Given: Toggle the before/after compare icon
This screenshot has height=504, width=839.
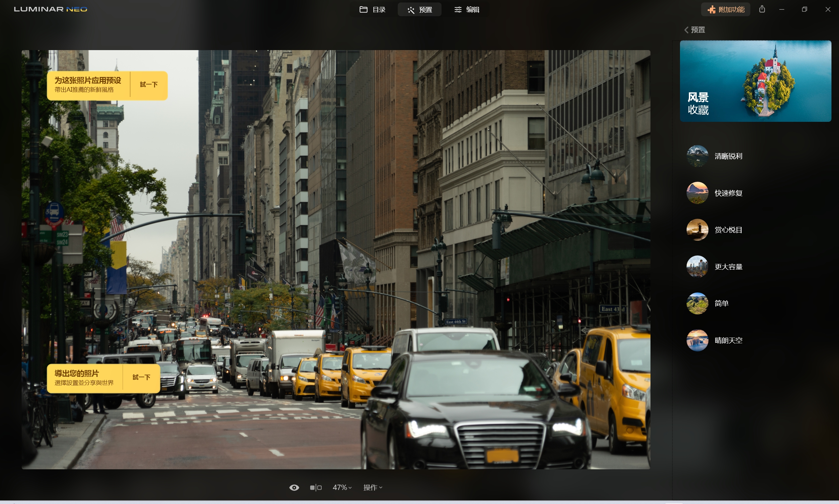Looking at the screenshot, I should [x=315, y=487].
